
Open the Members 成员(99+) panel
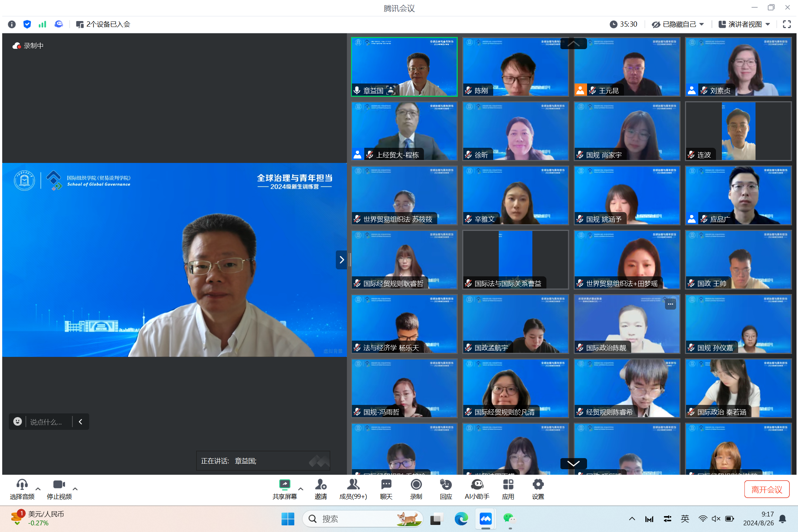click(x=353, y=485)
